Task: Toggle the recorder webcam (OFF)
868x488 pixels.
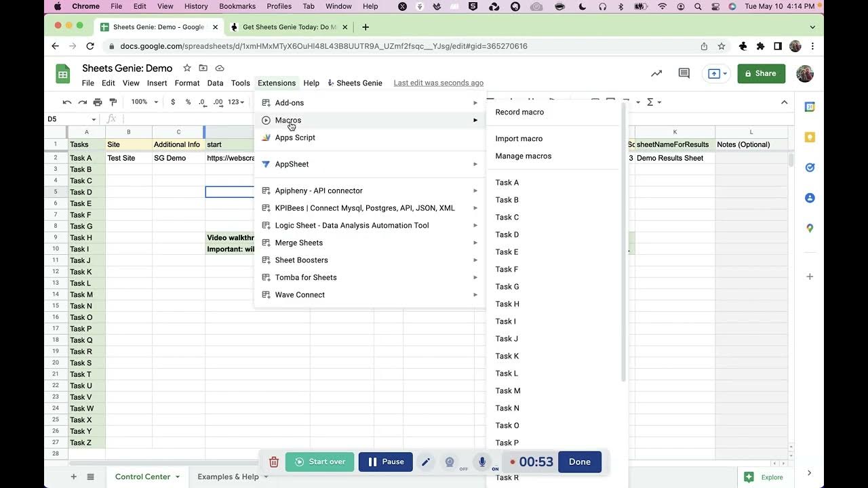Action: click(x=450, y=462)
